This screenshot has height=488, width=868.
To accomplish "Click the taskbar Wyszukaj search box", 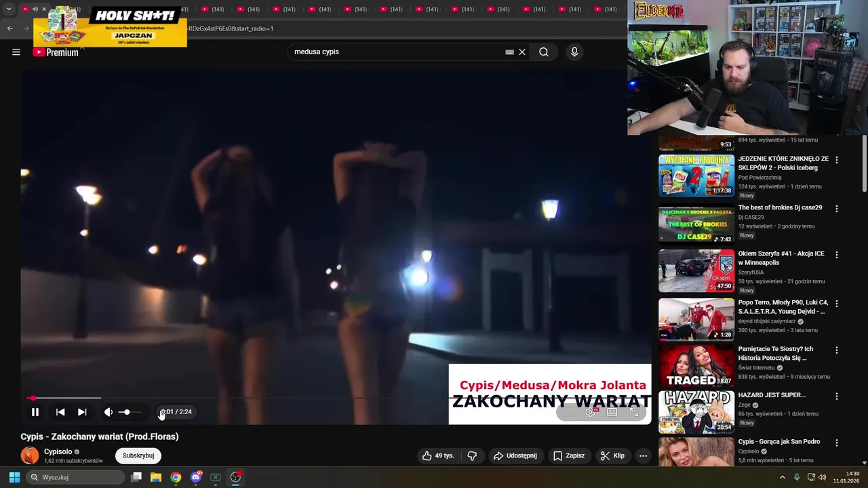I will (x=76, y=477).
